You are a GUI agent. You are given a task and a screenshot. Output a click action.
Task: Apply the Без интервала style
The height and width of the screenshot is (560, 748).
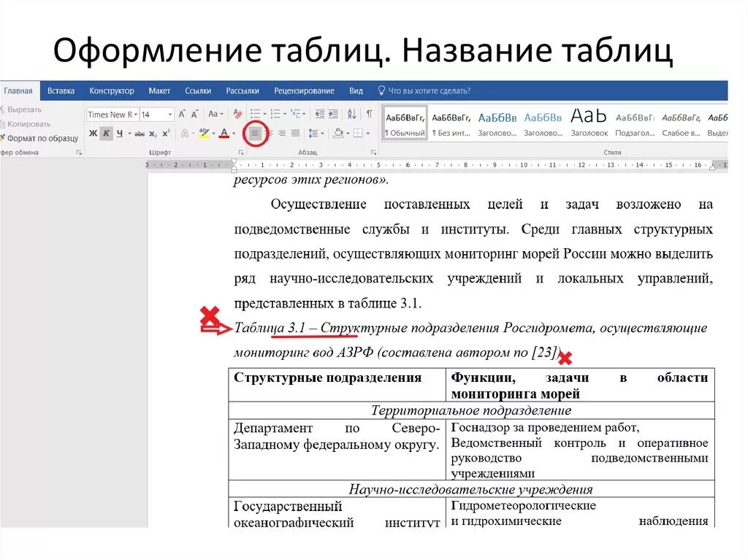(x=451, y=124)
